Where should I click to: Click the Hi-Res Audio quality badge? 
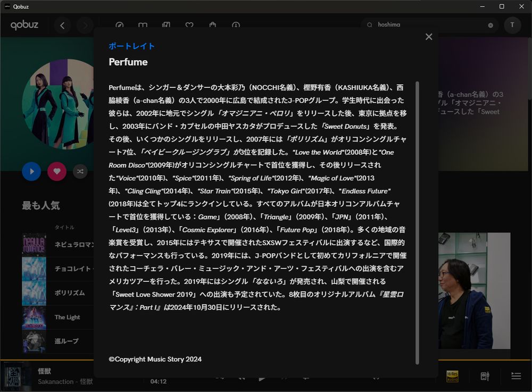[x=452, y=376]
